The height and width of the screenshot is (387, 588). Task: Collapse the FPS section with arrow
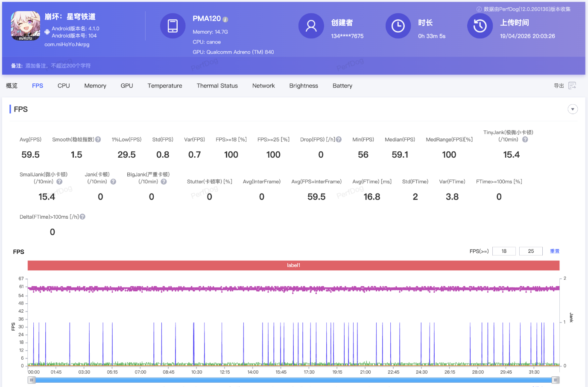573,109
